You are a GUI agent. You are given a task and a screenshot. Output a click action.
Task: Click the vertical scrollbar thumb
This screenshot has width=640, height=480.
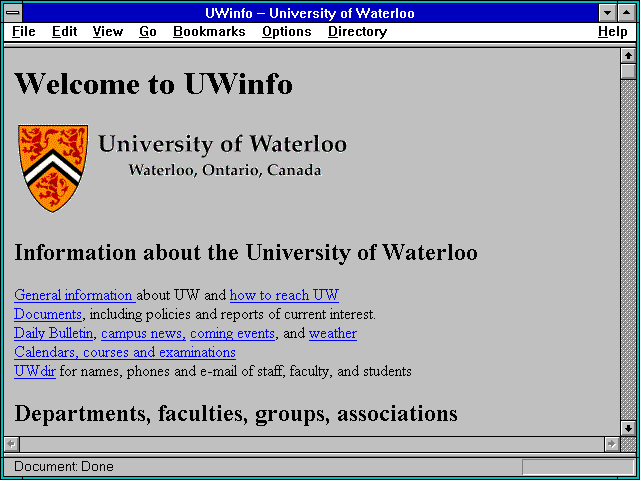(x=628, y=71)
